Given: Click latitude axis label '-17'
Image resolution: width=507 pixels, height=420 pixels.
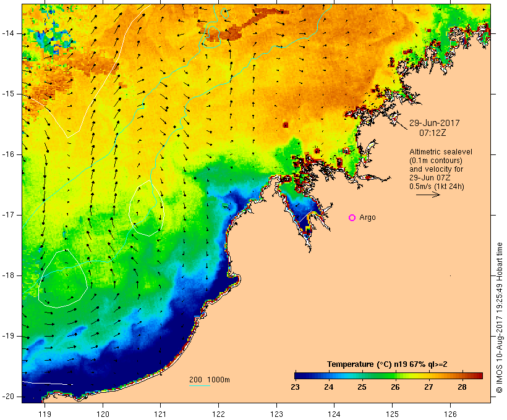Looking at the screenshot, I should [x=7, y=215].
